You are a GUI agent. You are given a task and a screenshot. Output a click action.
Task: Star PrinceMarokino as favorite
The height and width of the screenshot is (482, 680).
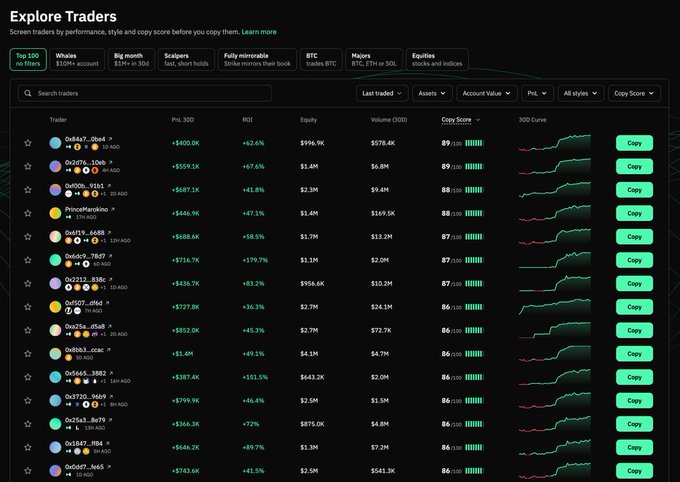pyautogui.click(x=28, y=213)
